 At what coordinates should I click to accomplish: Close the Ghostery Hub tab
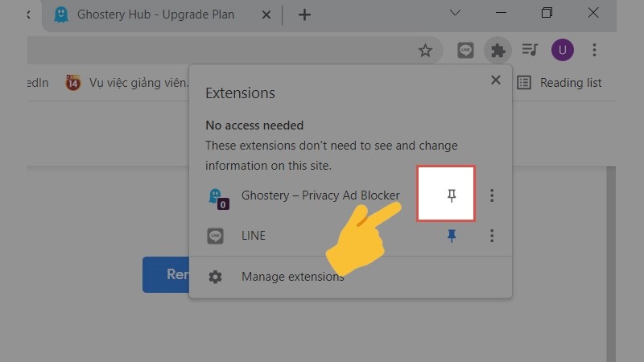tap(266, 15)
